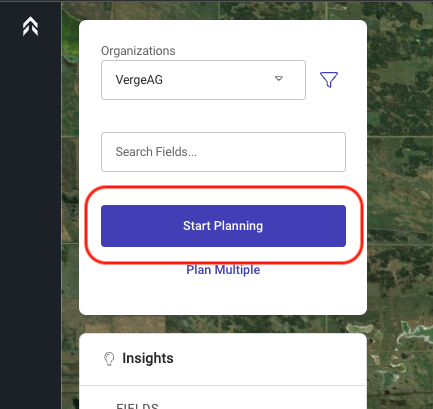Expand the Organizations dropdown arrow
433x409 pixels.
point(279,79)
